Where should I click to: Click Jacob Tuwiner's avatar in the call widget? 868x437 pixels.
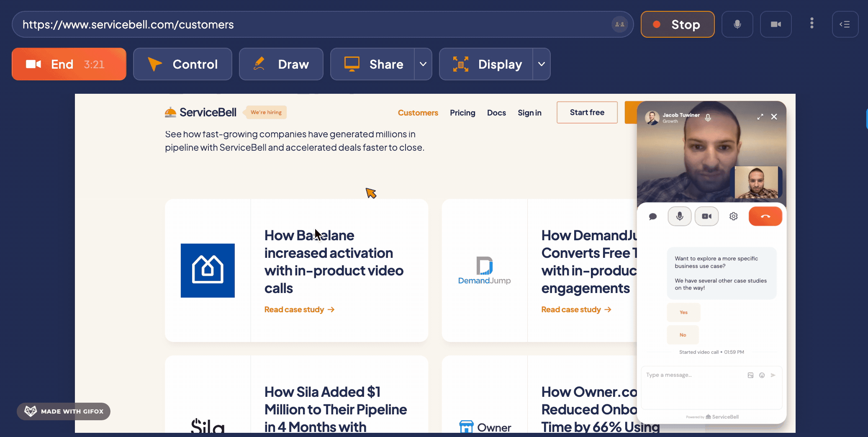coord(652,118)
